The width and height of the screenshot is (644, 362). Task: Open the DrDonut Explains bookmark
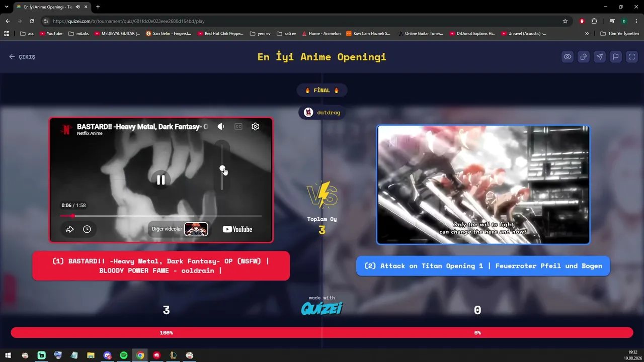(x=472, y=34)
